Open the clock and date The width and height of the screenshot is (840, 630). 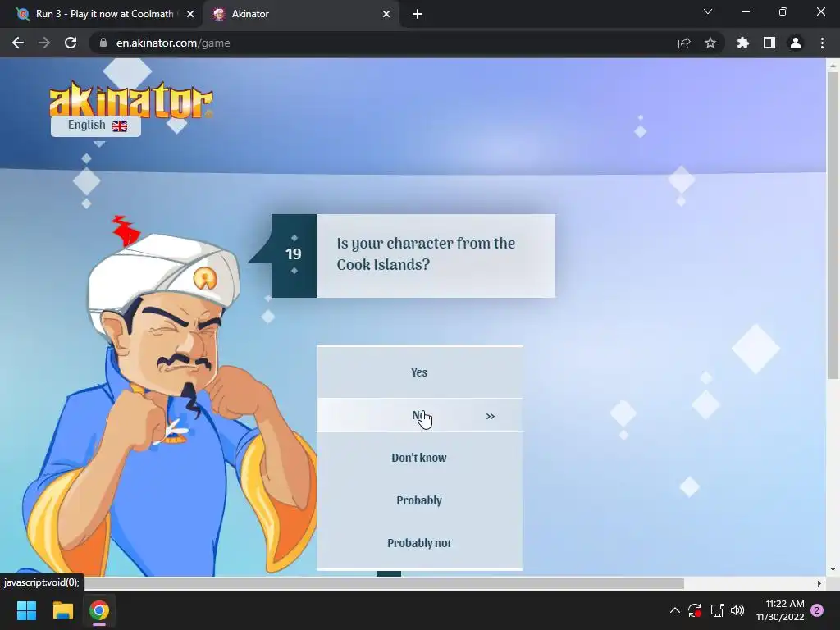point(781,610)
